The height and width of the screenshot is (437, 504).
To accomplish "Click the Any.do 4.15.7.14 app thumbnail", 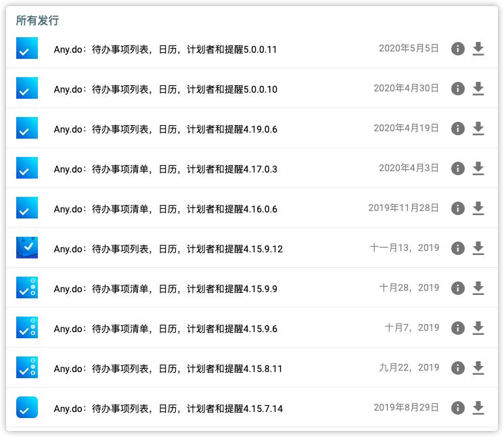I will coord(27,408).
